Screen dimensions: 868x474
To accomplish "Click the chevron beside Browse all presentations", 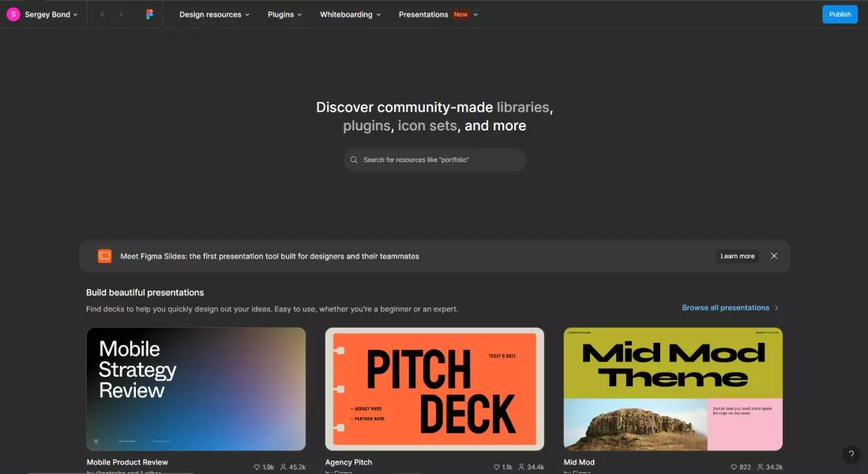I will tap(776, 308).
